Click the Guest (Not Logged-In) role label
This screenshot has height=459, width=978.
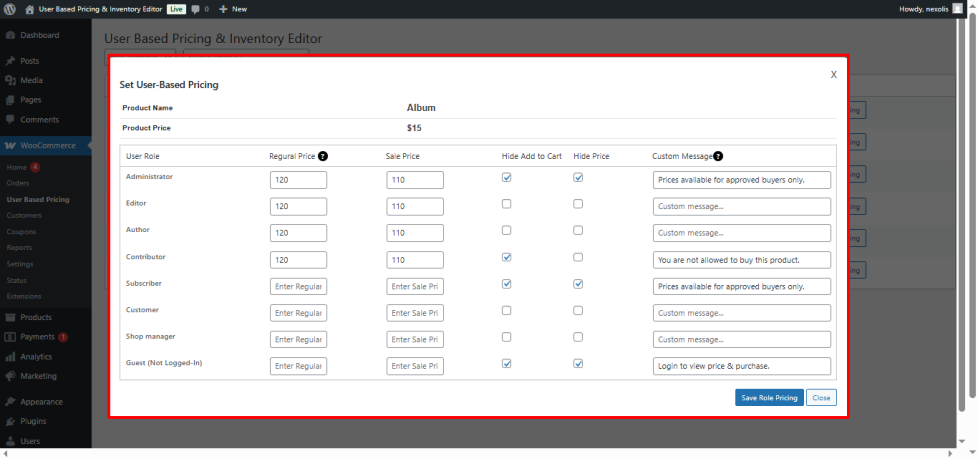(x=164, y=363)
